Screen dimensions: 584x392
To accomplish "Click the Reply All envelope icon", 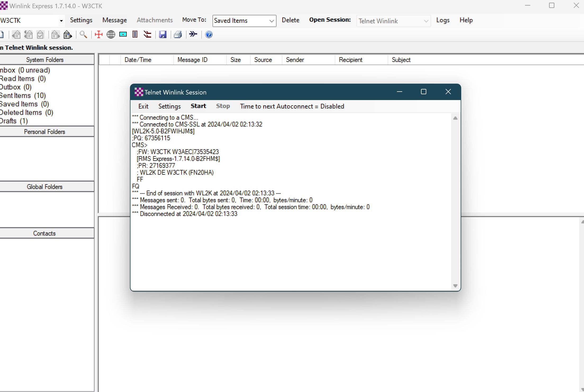I will [x=28, y=34].
